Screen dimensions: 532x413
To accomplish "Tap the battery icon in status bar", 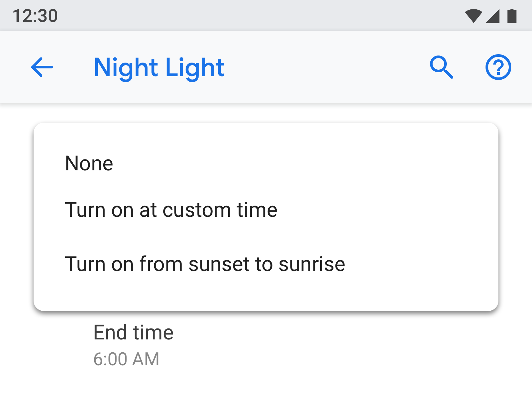I will pyautogui.click(x=512, y=16).
